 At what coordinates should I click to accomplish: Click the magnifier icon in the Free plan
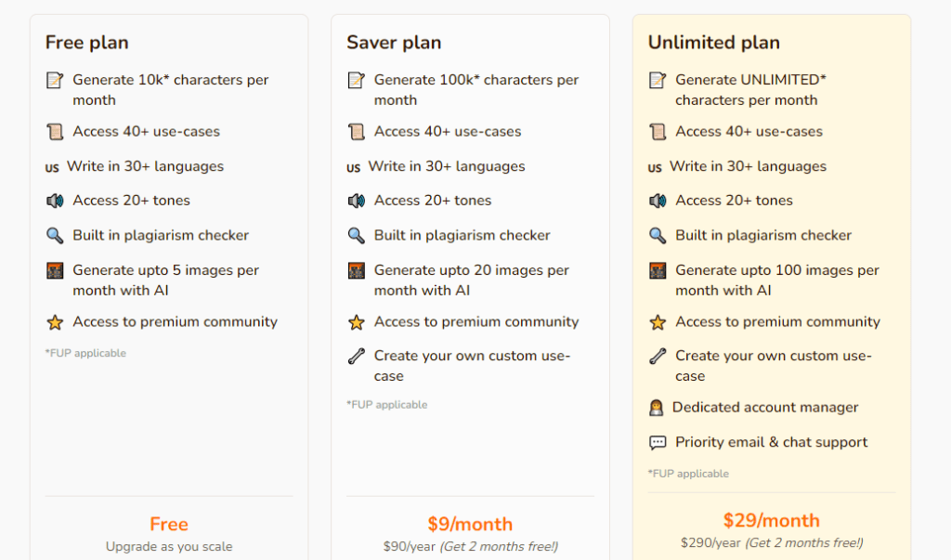(55, 235)
